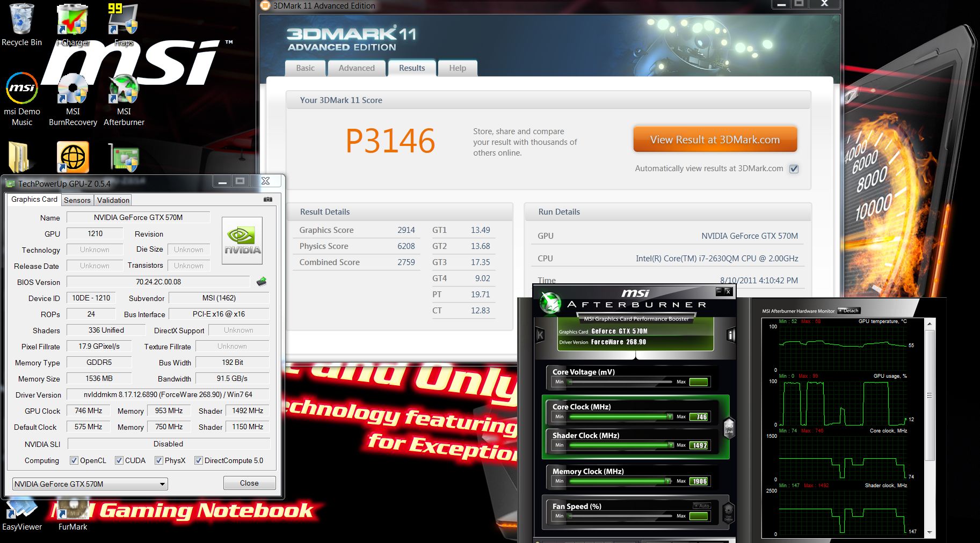
Task: Click Detach in Afterburner Hardware Monitor
Action: pyautogui.click(x=849, y=311)
